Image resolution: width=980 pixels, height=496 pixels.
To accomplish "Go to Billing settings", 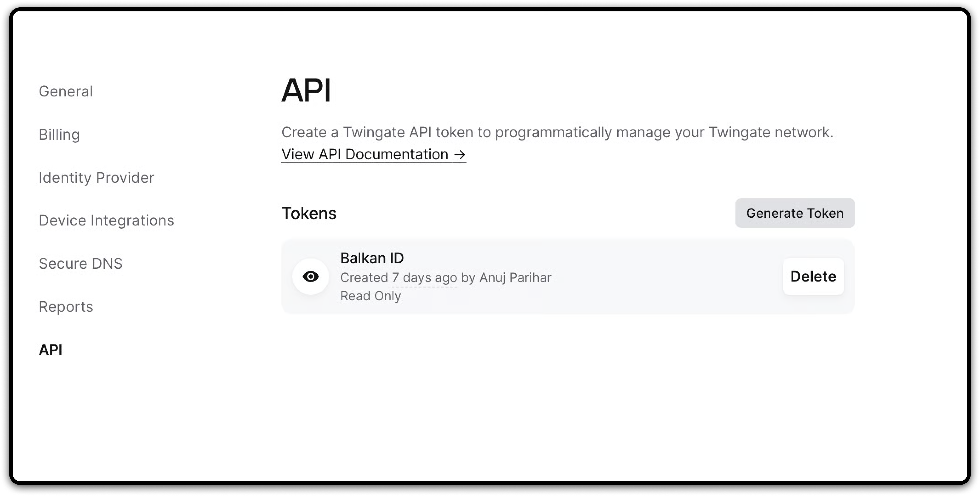I will pyautogui.click(x=59, y=135).
